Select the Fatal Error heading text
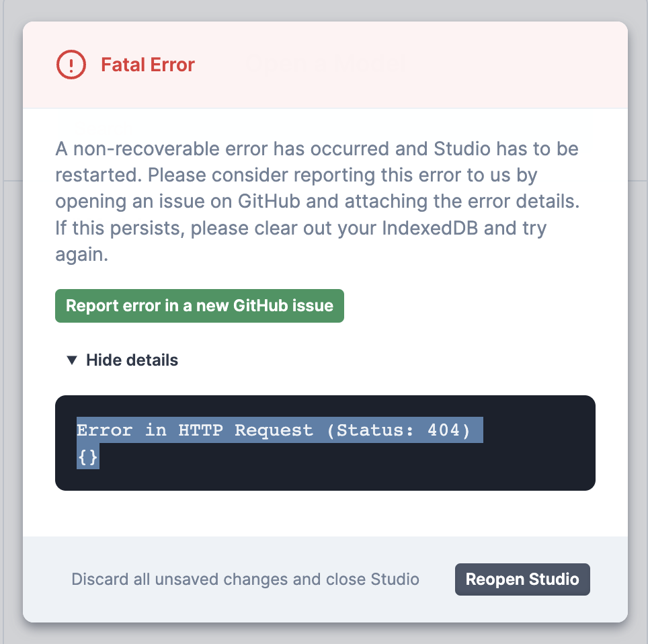Viewport: 648px width, 644px height. [148, 65]
